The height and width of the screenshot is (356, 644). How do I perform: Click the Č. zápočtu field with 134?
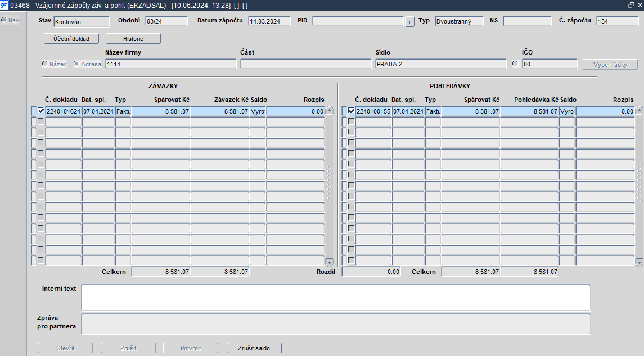point(618,21)
